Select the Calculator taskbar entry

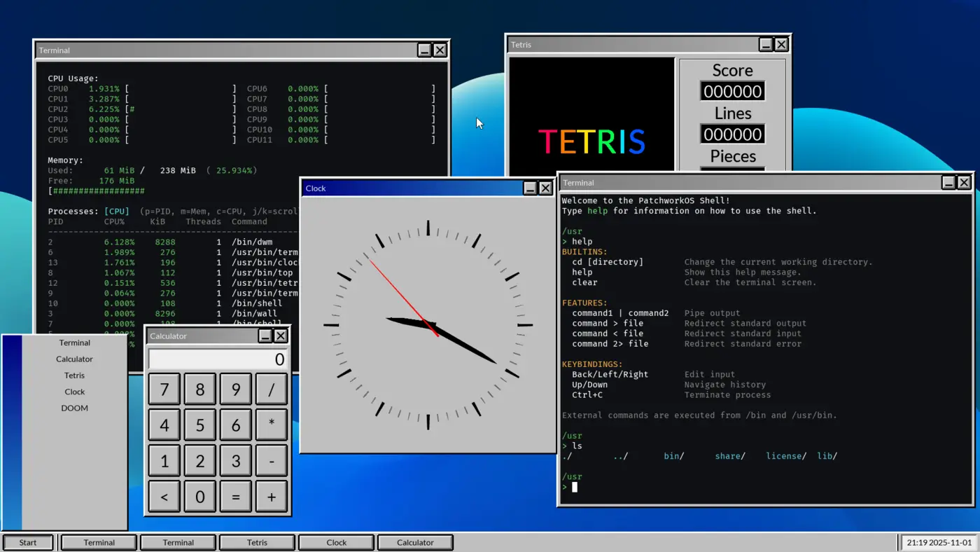(415, 541)
